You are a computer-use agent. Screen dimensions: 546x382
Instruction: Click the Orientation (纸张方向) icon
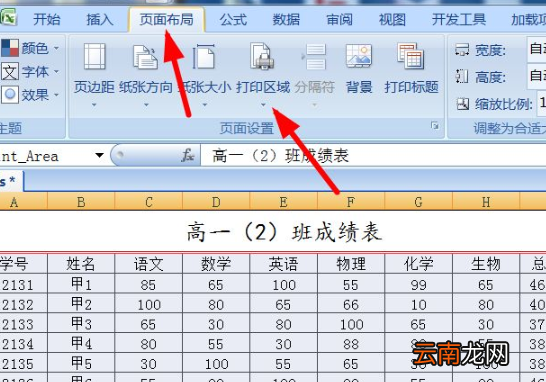coord(145,57)
